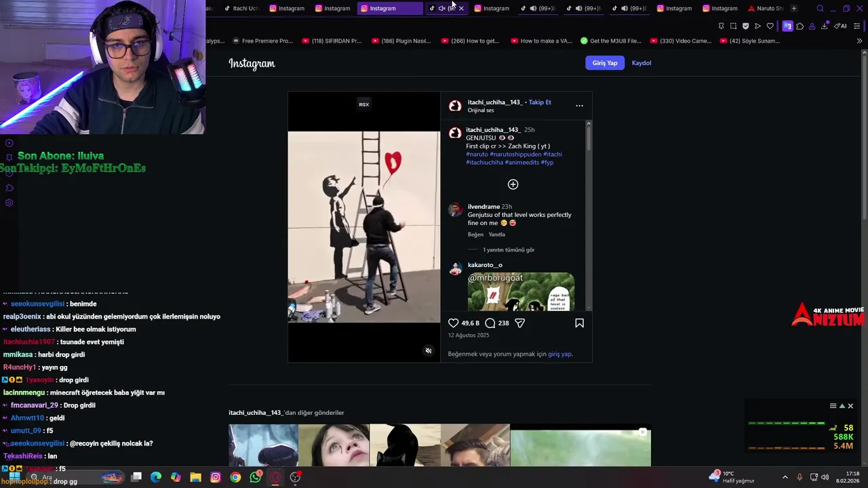
Task: Open the weather widget '10°C Hafif yağmur'
Action: [x=732, y=477]
